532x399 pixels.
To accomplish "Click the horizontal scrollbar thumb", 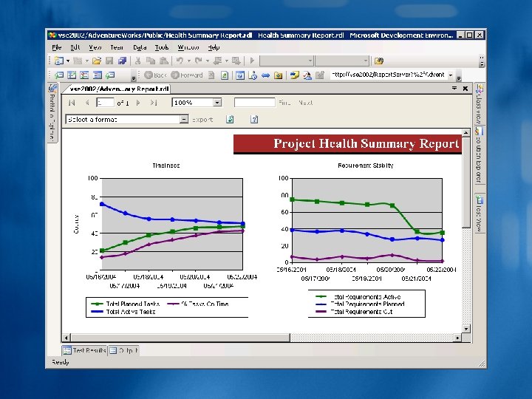I will click(x=180, y=338).
